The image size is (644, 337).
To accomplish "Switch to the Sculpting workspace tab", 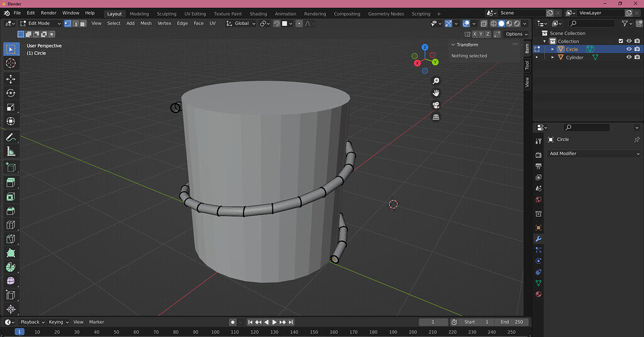I will pyautogui.click(x=167, y=14).
